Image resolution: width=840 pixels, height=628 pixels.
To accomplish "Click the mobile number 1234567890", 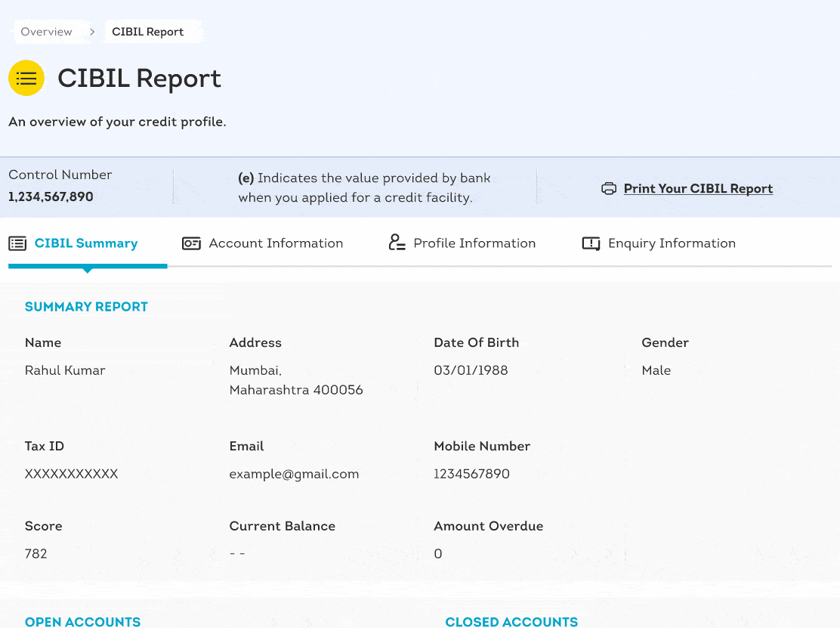I will (472, 474).
